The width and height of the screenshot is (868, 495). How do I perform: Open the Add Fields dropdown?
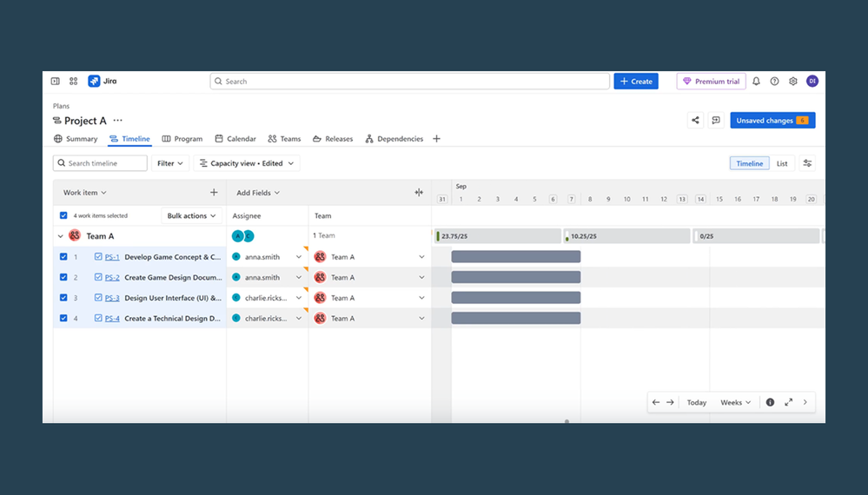pos(258,193)
